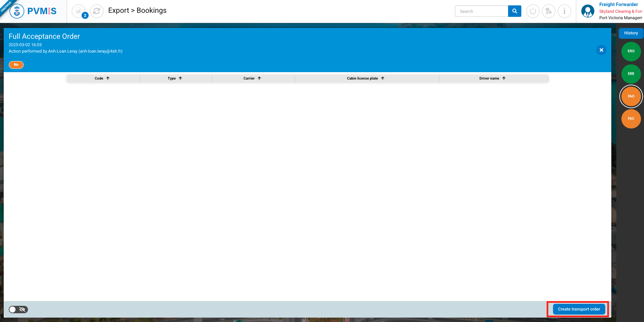
Task: Select the ERO history step
Action: click(631, 51)
